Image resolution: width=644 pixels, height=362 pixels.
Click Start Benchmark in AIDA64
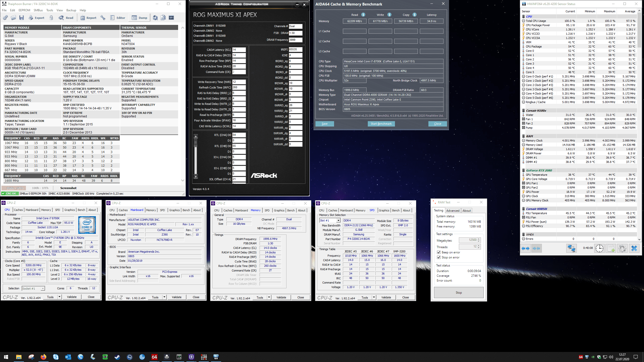(x=381, y=124)
